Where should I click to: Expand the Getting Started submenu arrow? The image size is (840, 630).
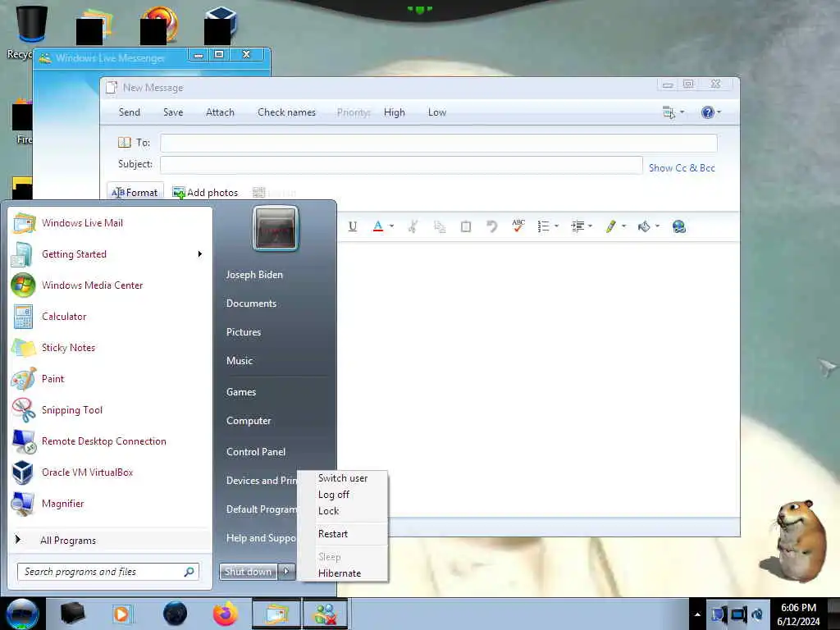pyautogui.click(x=200, y=254)
